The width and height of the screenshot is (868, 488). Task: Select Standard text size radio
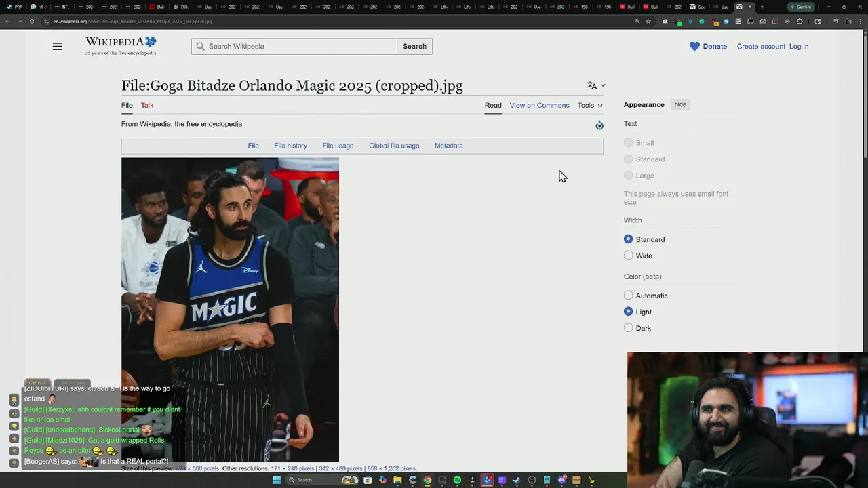click(x=629, y=159)
